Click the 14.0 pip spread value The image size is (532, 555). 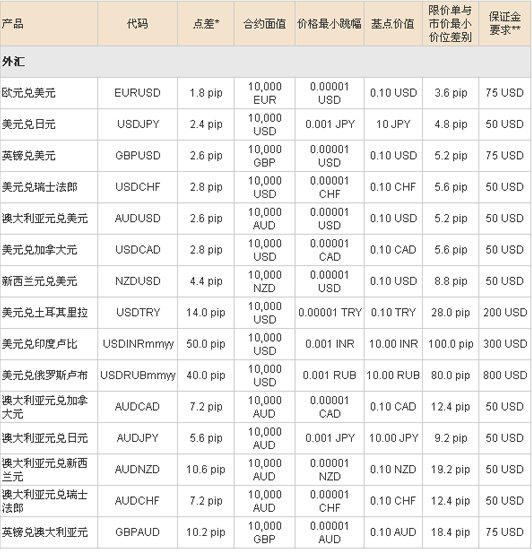[206, 313]
